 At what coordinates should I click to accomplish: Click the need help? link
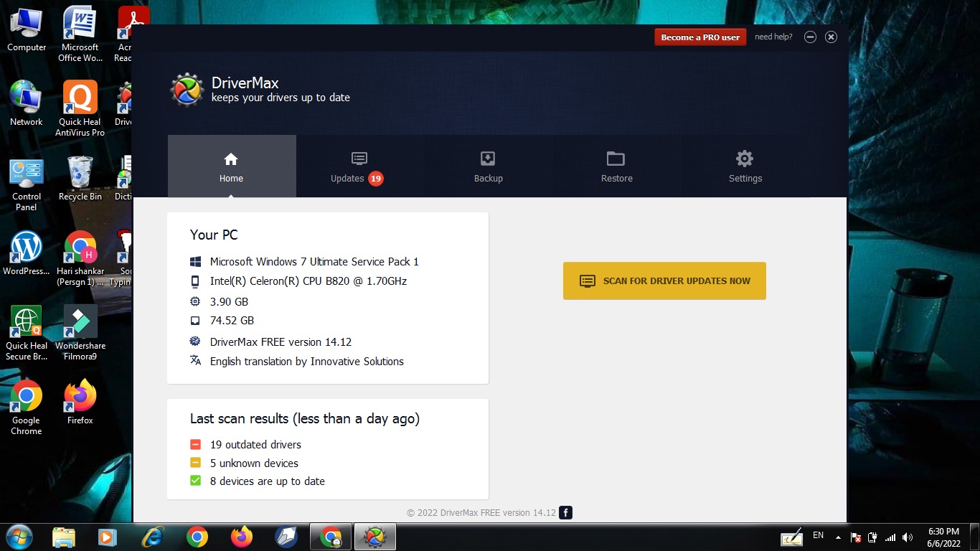pyautogui.click(x=773, y=37)
